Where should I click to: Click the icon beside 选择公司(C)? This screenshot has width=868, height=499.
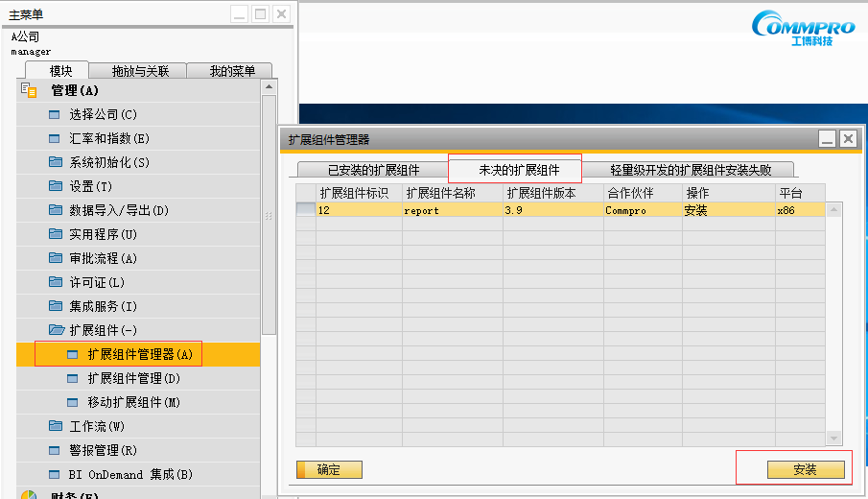click(x=55, y=114)
